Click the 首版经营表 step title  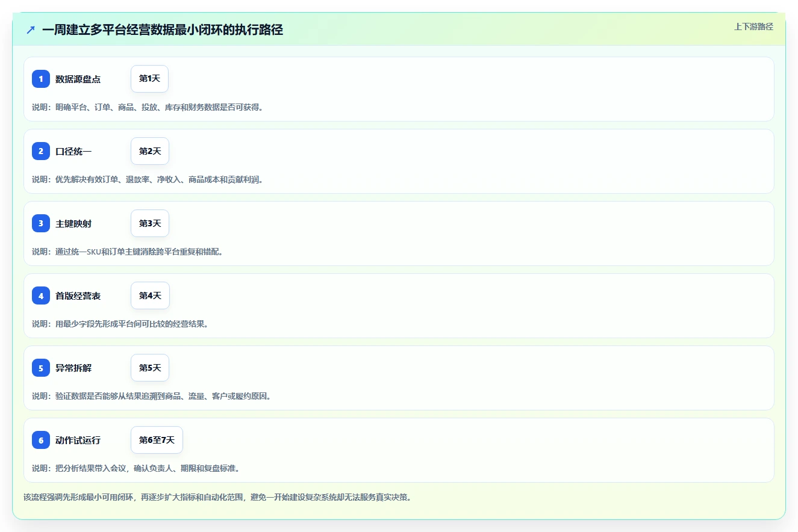pos(78,295)
